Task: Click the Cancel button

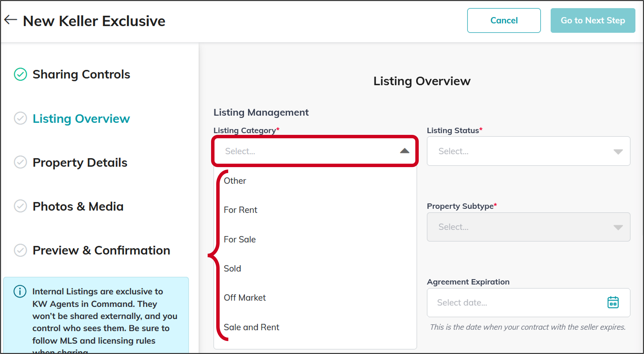Action: click(504, 21)
